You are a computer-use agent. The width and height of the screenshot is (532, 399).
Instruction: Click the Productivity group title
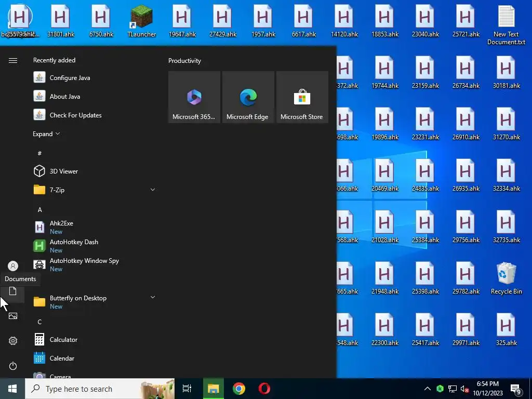tap(184, 61)
